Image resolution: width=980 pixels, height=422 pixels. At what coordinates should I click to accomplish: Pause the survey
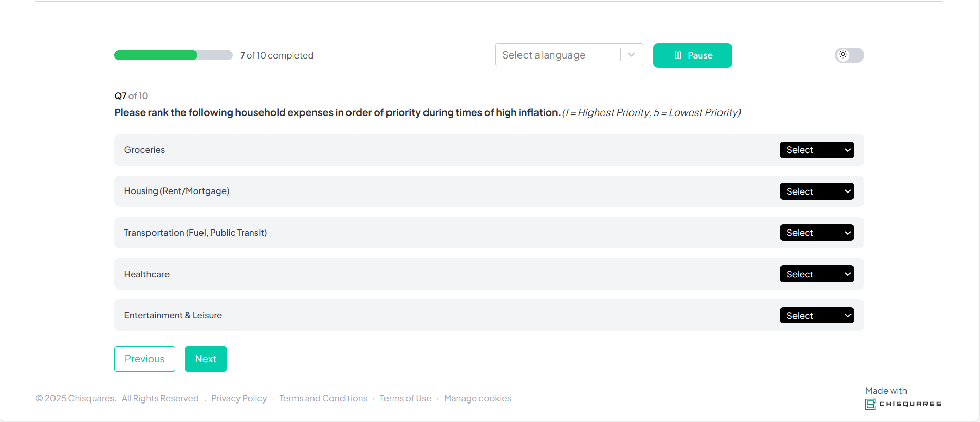692,55
